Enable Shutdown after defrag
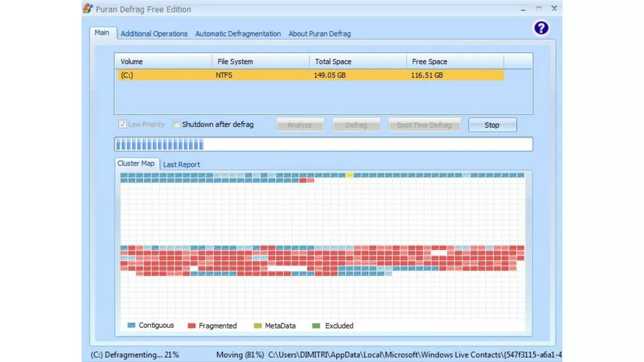The image size is (644, 362). point(176,124)
